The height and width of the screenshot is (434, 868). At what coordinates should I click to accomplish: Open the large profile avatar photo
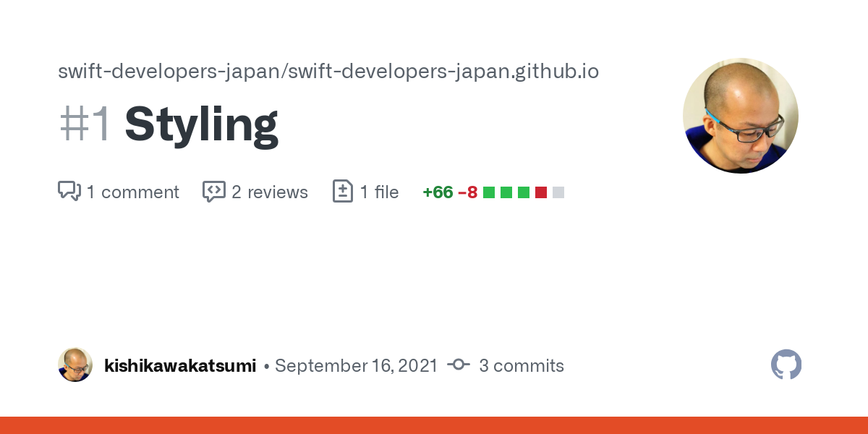(x=740, y=116)
